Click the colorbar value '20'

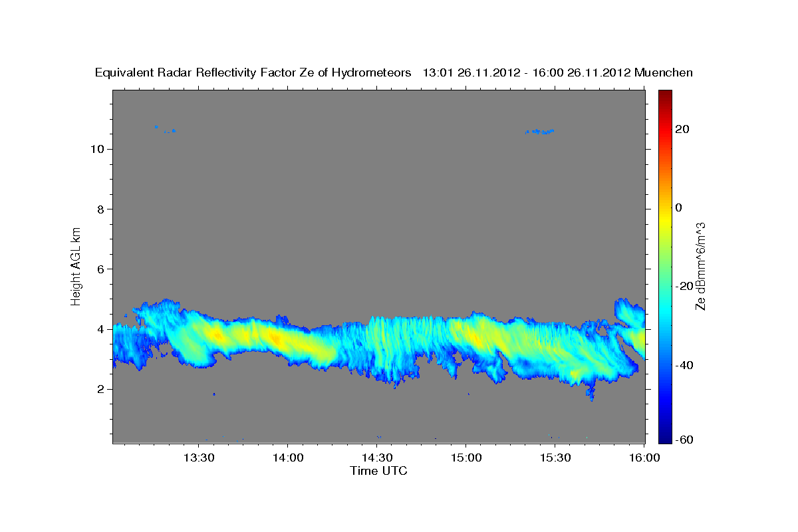click(x=683, y=129)
